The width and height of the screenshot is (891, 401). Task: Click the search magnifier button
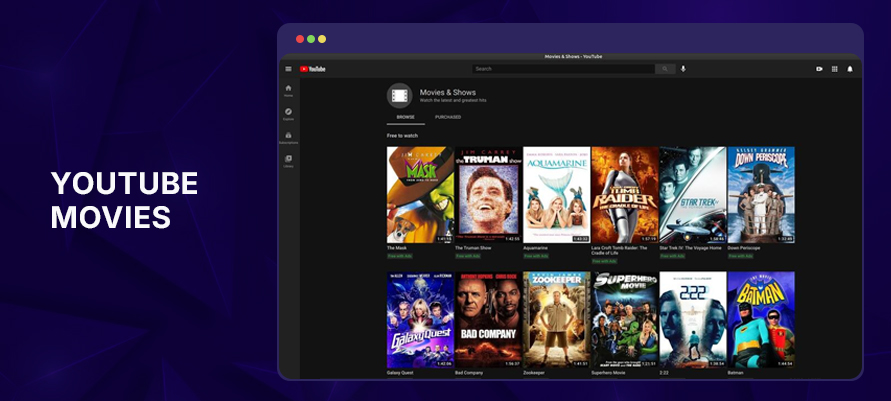[665, 69]
